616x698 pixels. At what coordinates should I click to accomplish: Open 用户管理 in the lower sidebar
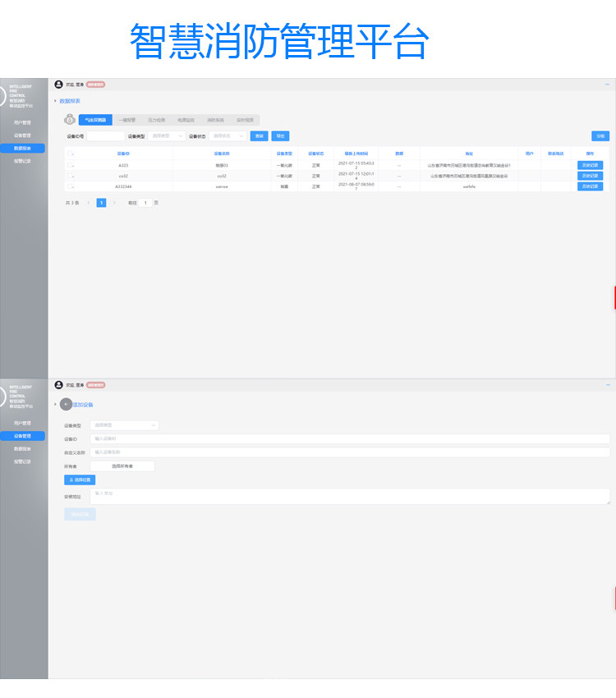click(x=22, y=423)
